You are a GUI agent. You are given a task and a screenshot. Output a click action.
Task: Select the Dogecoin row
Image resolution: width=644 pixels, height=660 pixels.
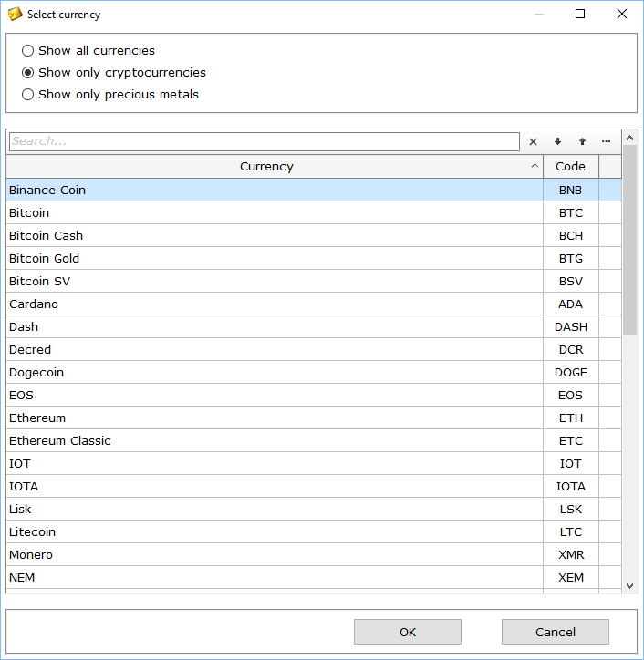pyautogui.click(x=314, y=372)
